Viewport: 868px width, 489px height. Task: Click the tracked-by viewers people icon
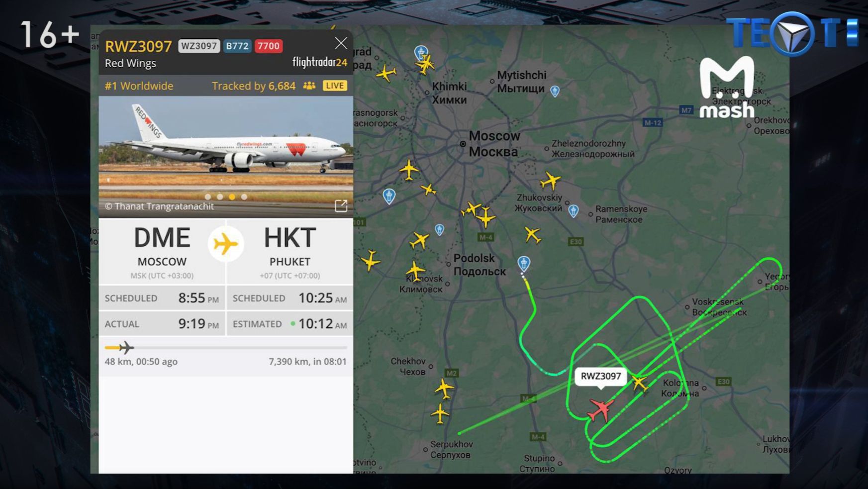tap(309, 86)
